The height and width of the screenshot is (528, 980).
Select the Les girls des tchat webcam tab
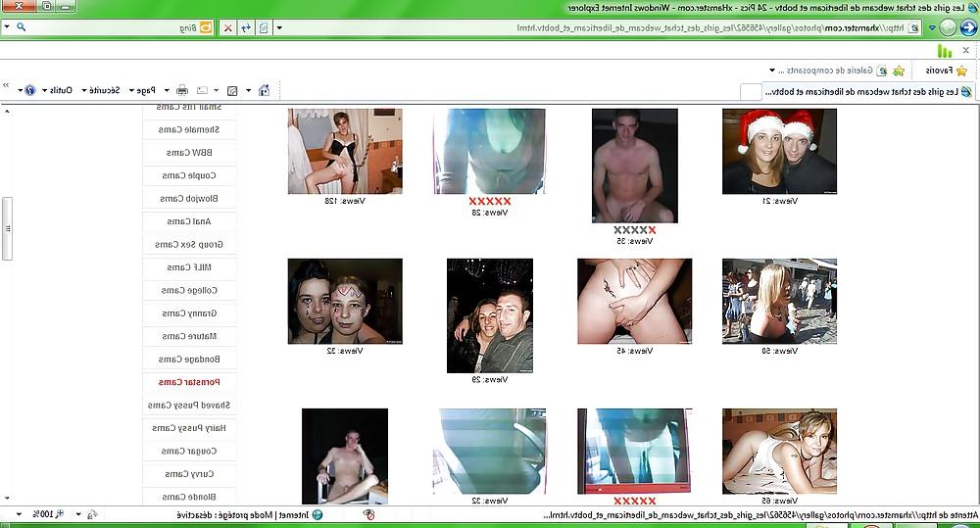(x=868, y=91)
